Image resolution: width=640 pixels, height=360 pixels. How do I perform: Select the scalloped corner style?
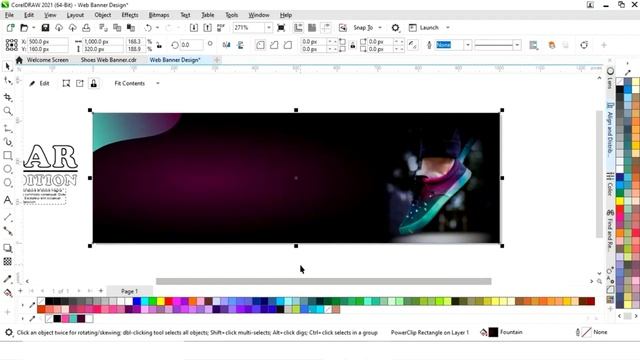pyautogui.click(x=274, y=45)
